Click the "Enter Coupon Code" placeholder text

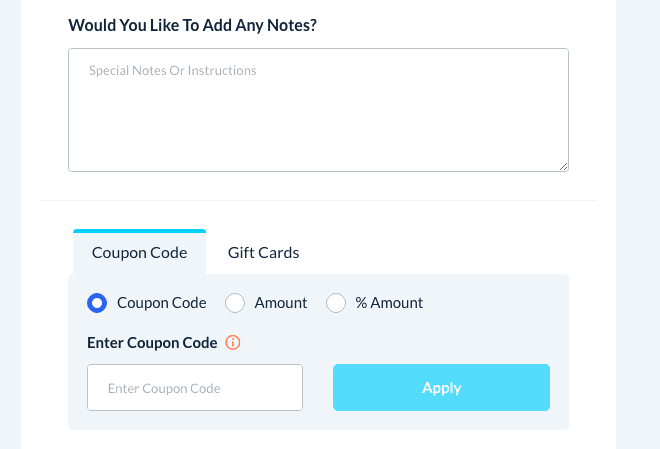click(x=164, y=388)
